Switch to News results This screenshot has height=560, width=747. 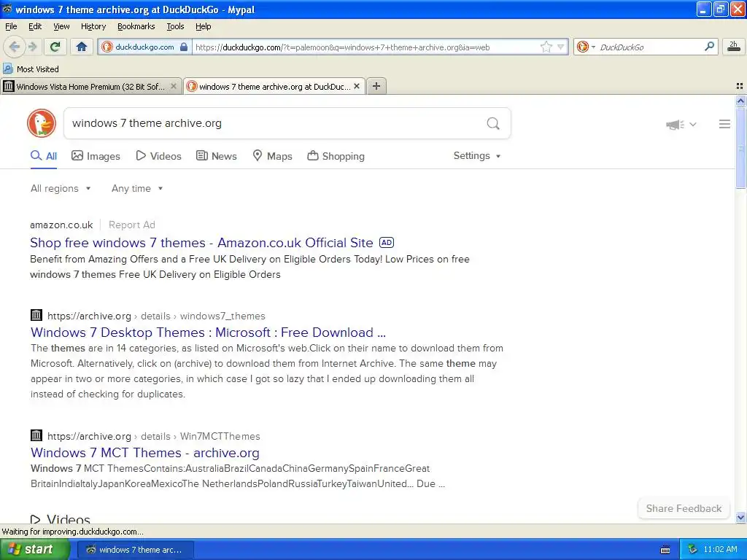tap(216, 156)
